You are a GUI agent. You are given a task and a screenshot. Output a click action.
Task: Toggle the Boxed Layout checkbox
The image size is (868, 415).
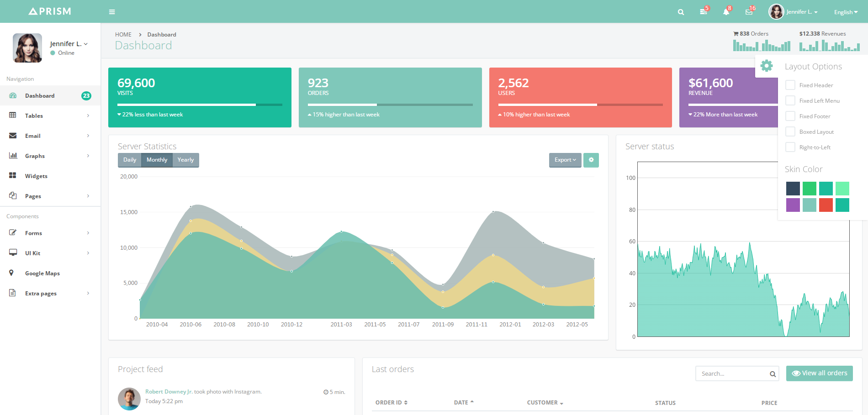click(790, 132)
